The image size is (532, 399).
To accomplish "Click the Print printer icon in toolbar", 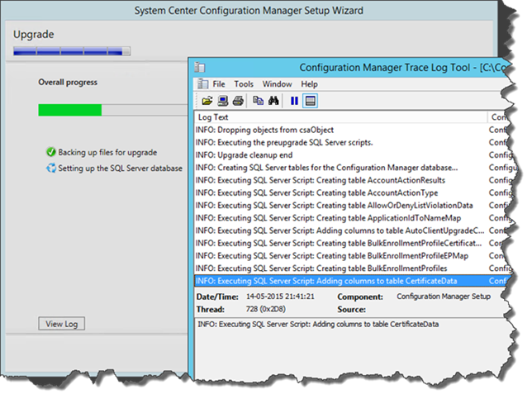I will (238, 101).
